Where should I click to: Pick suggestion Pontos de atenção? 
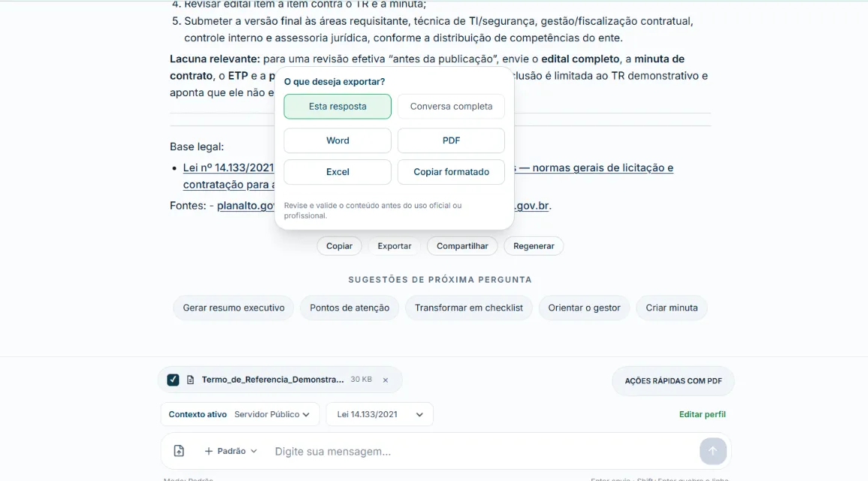(349, 307)
